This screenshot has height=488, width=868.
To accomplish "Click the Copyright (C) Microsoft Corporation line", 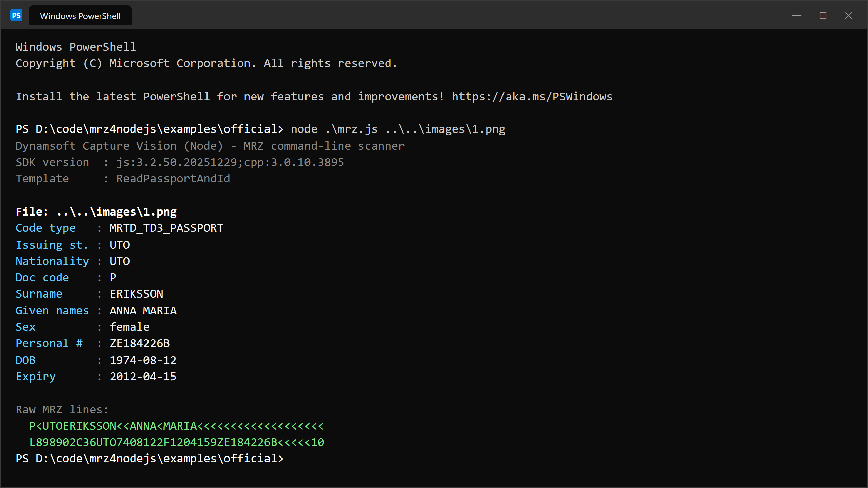I will click(x=206, y=63).
